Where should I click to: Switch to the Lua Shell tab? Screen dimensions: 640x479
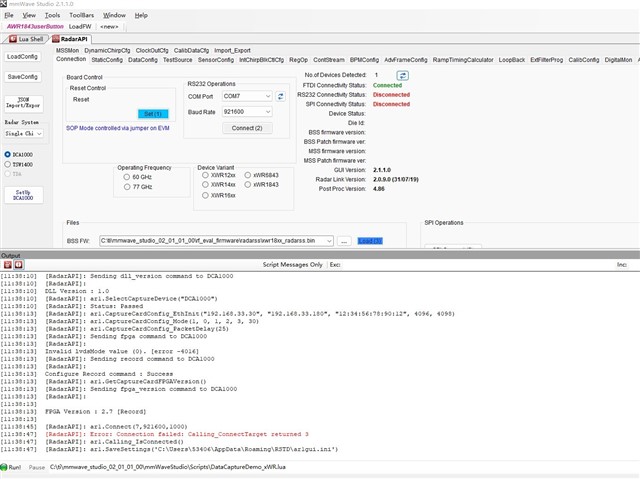coord(26,39)
